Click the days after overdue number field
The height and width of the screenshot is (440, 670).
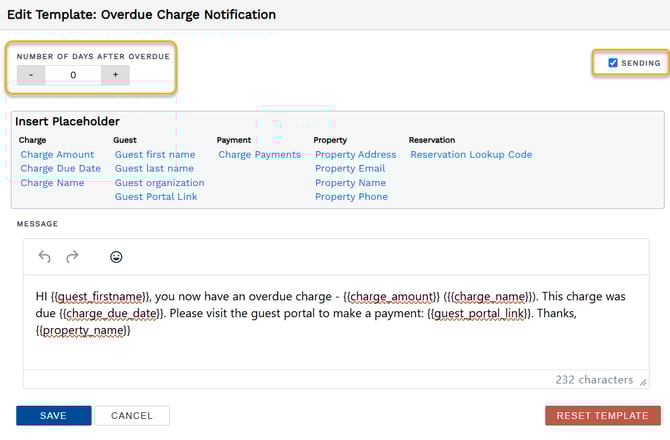tap(73, 75)
